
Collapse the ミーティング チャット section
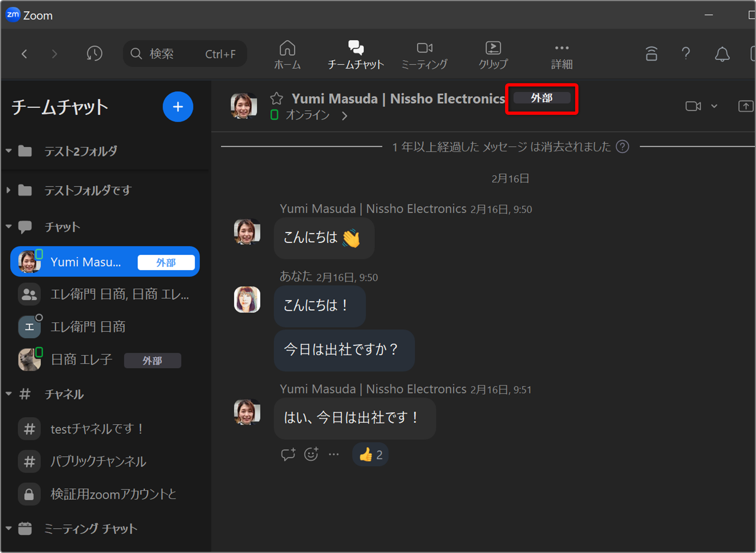[x=9, y=528]
